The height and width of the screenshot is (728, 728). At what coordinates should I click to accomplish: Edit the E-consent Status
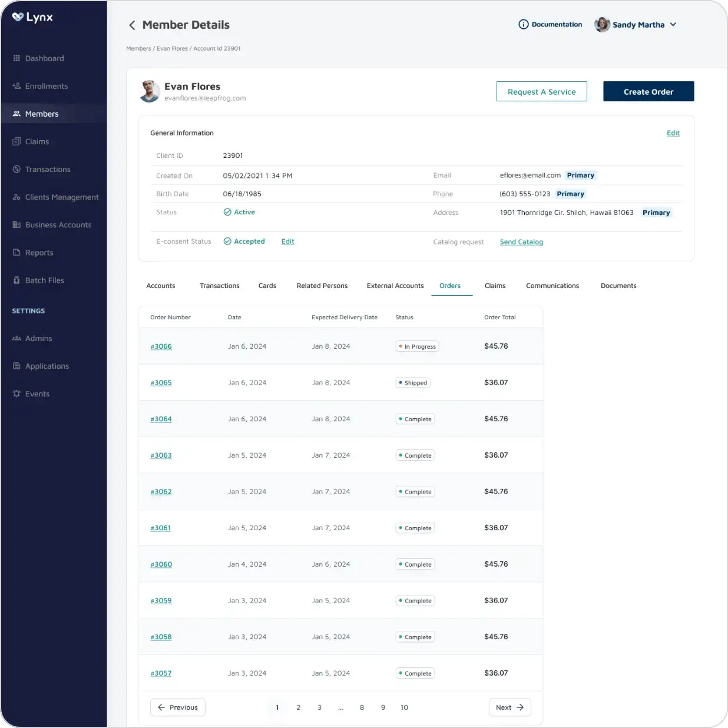point(287,241)
